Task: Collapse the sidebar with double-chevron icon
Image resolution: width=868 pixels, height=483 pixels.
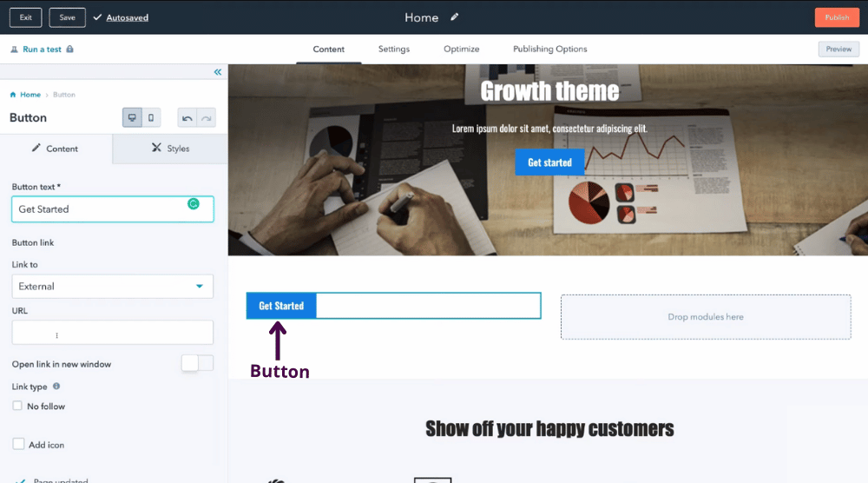Action: pos(218,72)
